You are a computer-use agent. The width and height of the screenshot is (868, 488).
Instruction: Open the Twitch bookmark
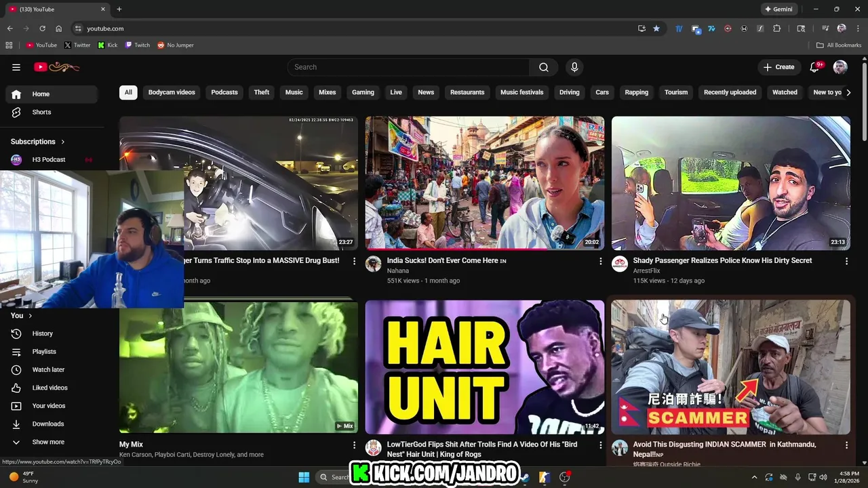138,45
